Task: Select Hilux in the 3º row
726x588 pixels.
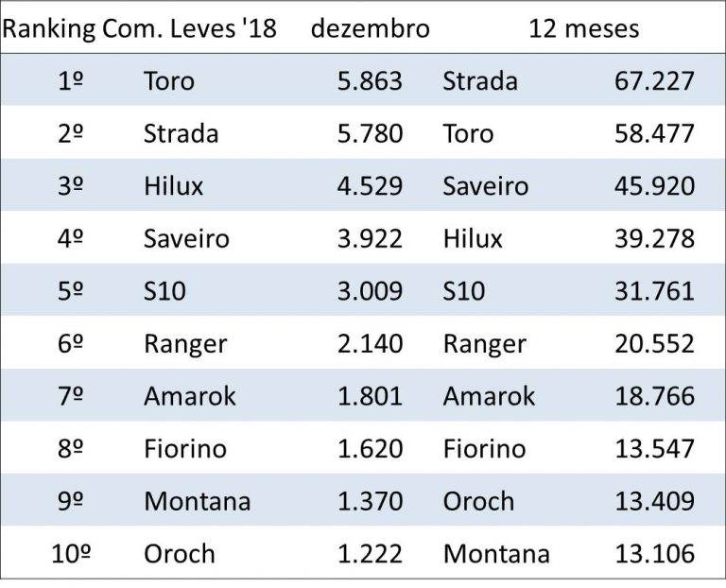Action: 173,186
